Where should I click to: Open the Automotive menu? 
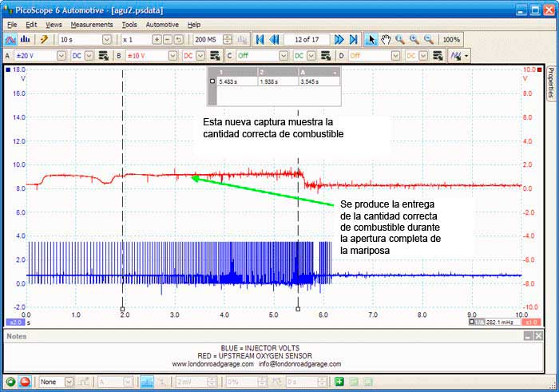(162, 25)
